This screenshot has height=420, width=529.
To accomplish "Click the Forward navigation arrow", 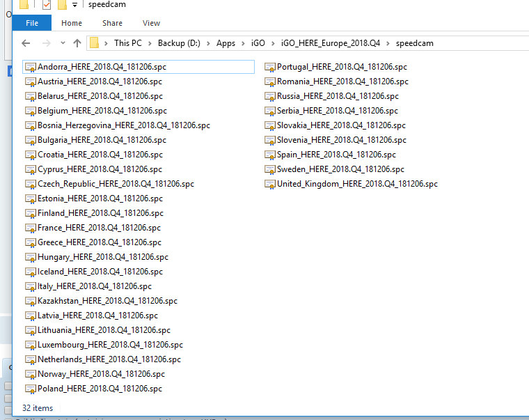I will pyautogui.click(x=46, y=43).
